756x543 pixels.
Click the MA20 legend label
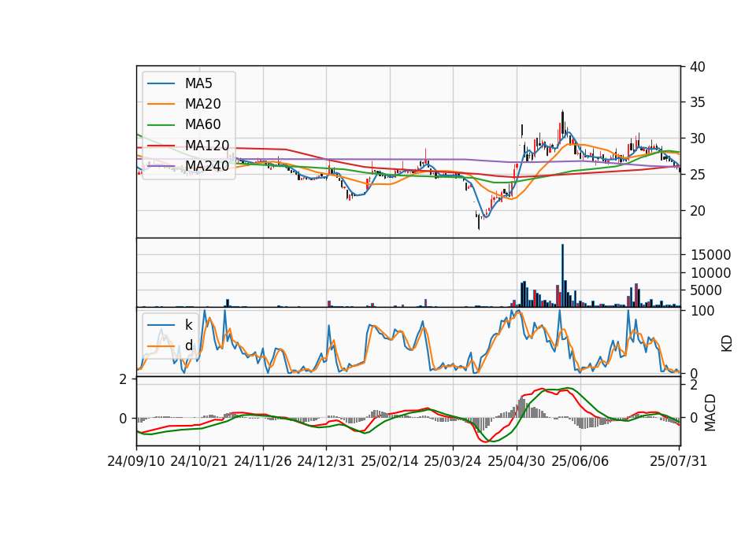[x=202, y=104]
